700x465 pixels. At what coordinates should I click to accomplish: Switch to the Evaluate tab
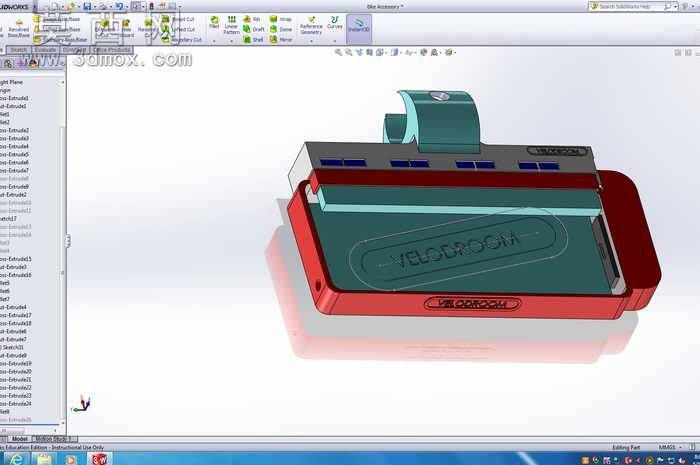click(x=46, y=50)
